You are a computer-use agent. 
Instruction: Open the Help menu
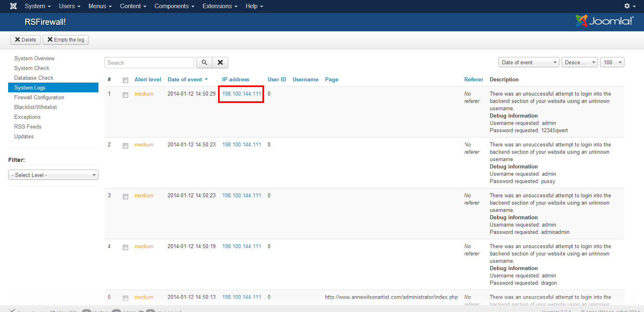point(254,6)
